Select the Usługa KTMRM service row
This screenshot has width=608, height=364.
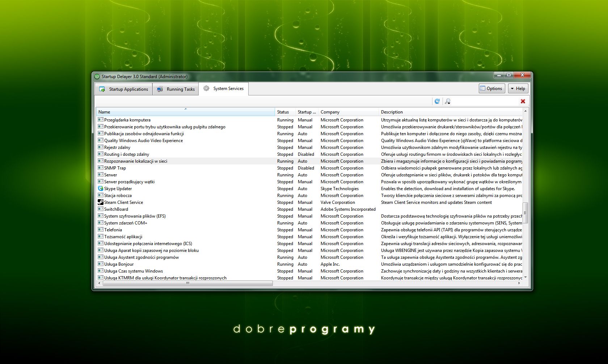[309, 278]
